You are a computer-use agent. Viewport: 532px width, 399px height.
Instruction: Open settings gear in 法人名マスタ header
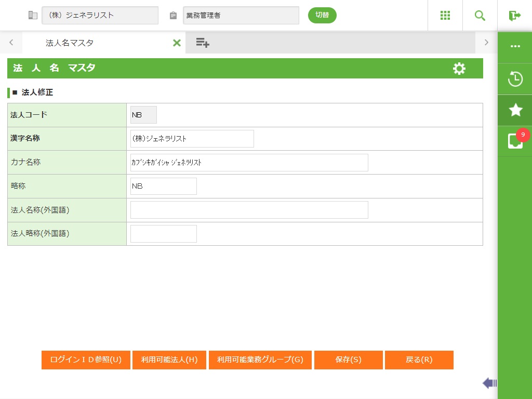pyautogui.click(x=459, y=69)
